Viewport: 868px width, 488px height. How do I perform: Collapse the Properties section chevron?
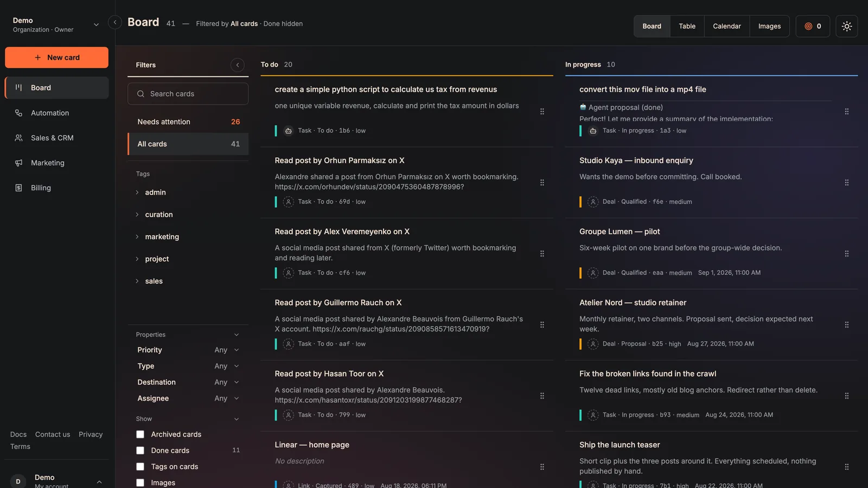pos(236,335)
